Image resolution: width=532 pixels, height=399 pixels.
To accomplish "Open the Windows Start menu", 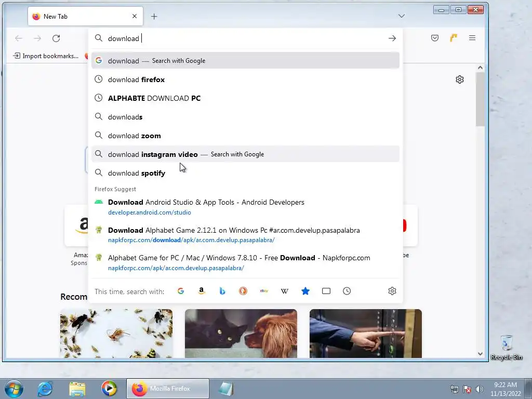I will 14,389.
